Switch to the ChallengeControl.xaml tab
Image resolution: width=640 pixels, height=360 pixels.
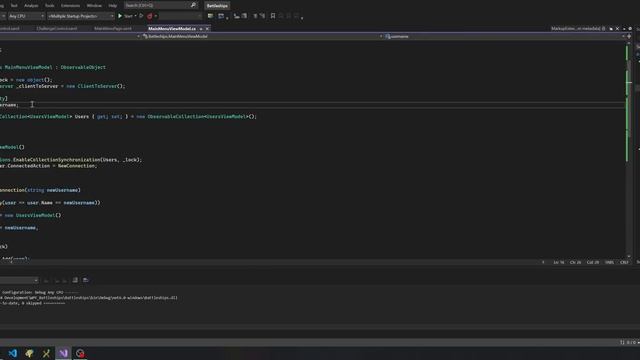(x=57, y=29)
